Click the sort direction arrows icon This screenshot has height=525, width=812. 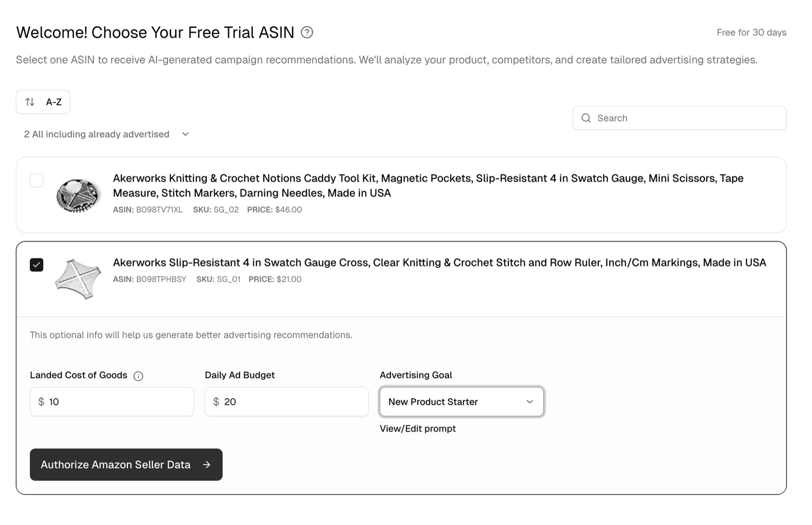[x=30, y=102]
